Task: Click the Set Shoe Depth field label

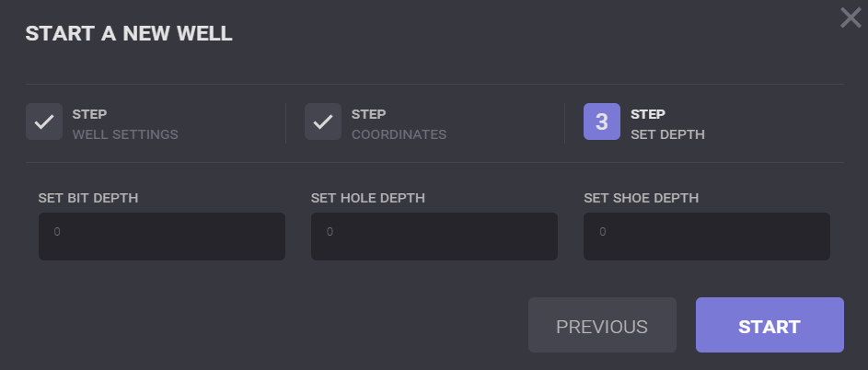Action: [x=642, y=198]
